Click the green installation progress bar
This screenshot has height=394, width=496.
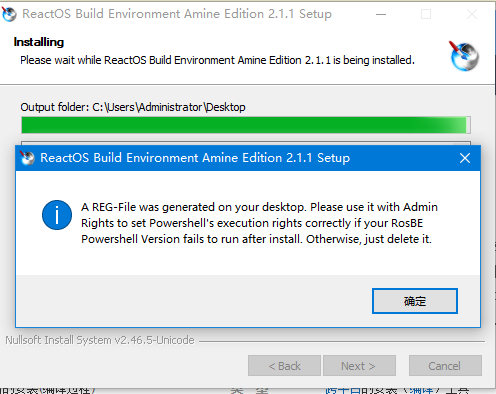tap(246, 125)
